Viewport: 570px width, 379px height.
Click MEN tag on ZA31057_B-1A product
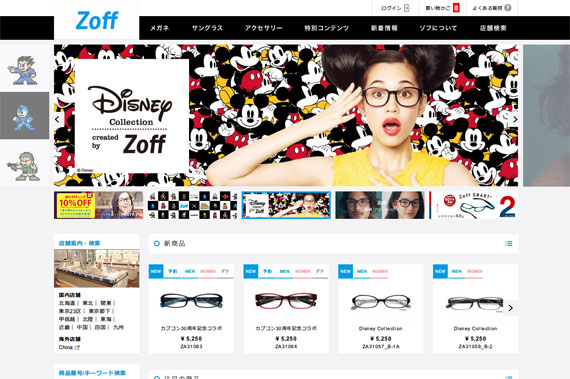point(362,271)
